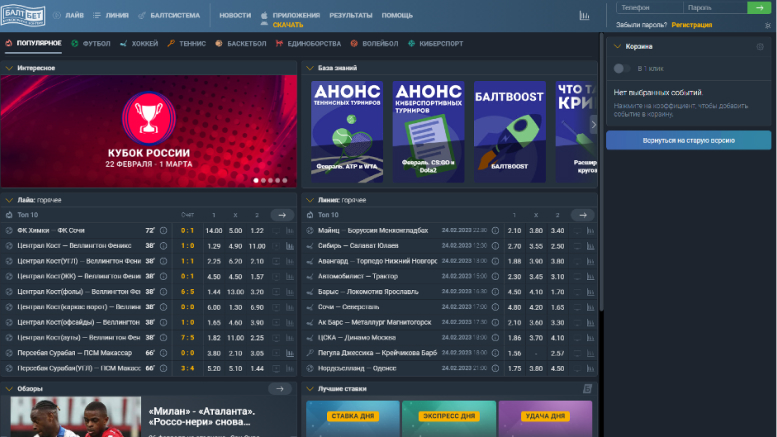This screenshot has width=777, height=437.
Task: Collapse the Лайв: горячее section
Action: tap(9, 199)
